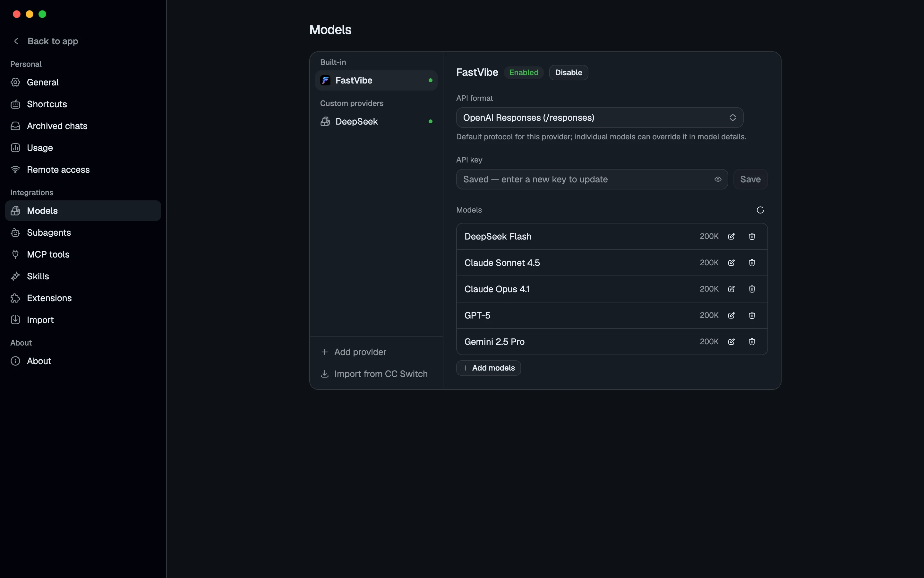This screenshot has width=924, height=578.
Task: Open Shortcuts settings
Action: (83, 104)
